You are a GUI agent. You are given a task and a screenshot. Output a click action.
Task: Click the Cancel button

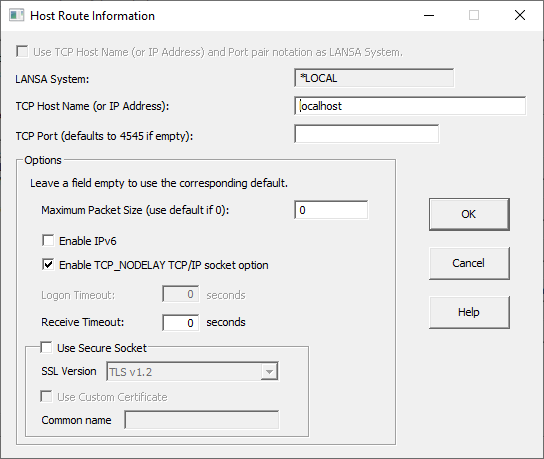click(469, 263)
